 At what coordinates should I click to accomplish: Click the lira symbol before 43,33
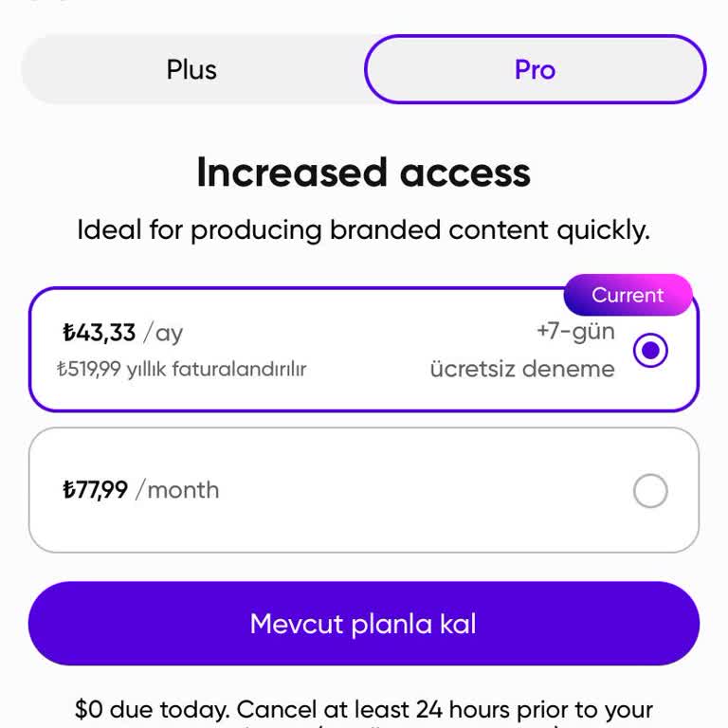point(68,333)
